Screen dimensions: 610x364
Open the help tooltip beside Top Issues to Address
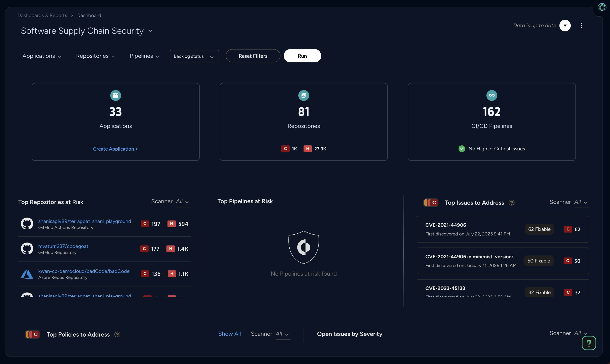click(512, 202)
